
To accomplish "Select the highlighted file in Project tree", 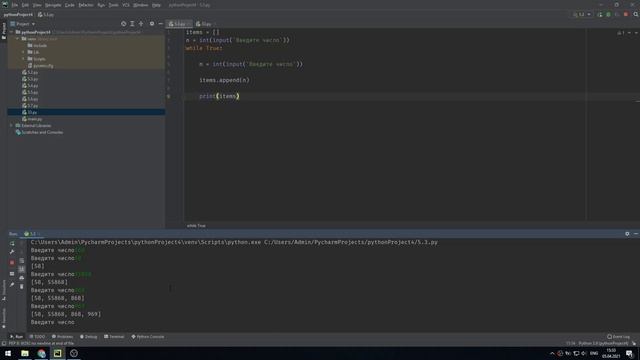I will pyautogui.click(x=86, y=112).
